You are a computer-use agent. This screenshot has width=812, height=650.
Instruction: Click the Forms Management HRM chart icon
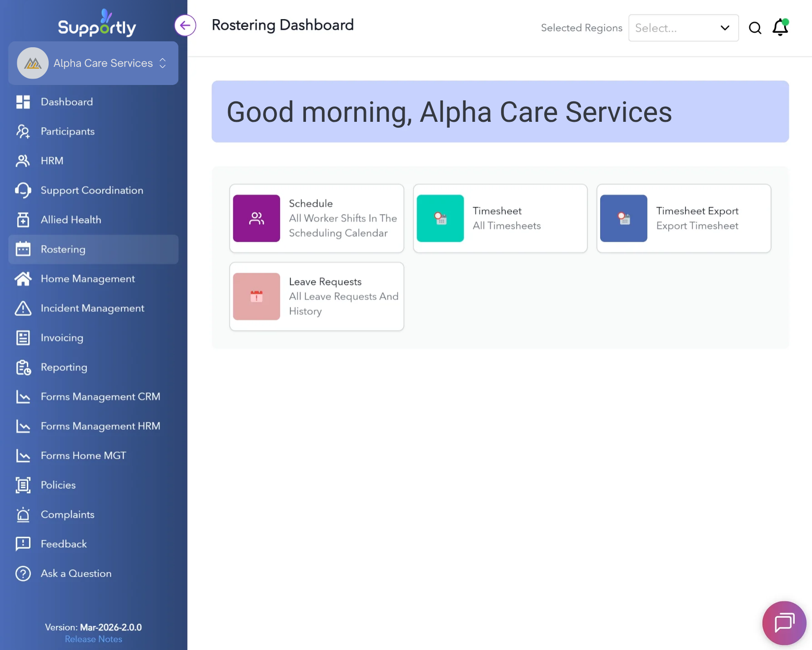(23, 426)
